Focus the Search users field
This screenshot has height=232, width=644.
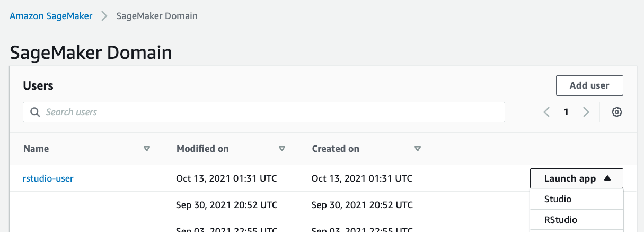(x=264, y=112)
